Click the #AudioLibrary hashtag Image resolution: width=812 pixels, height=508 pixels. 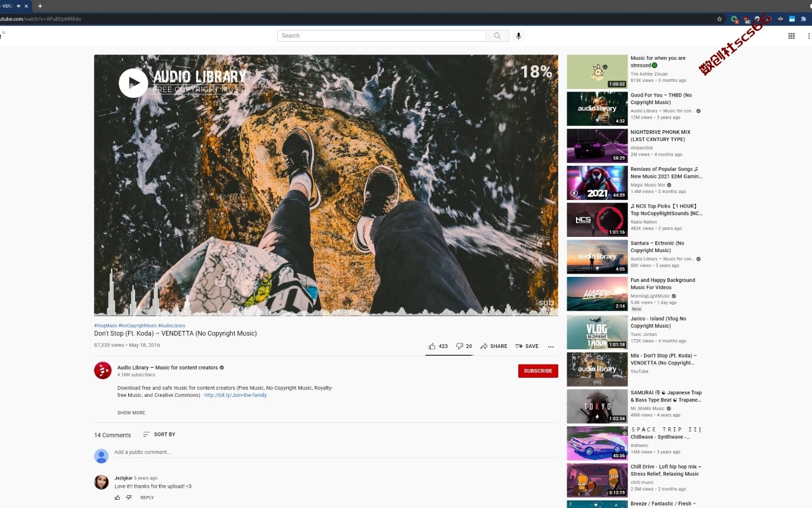click(172, 326)
